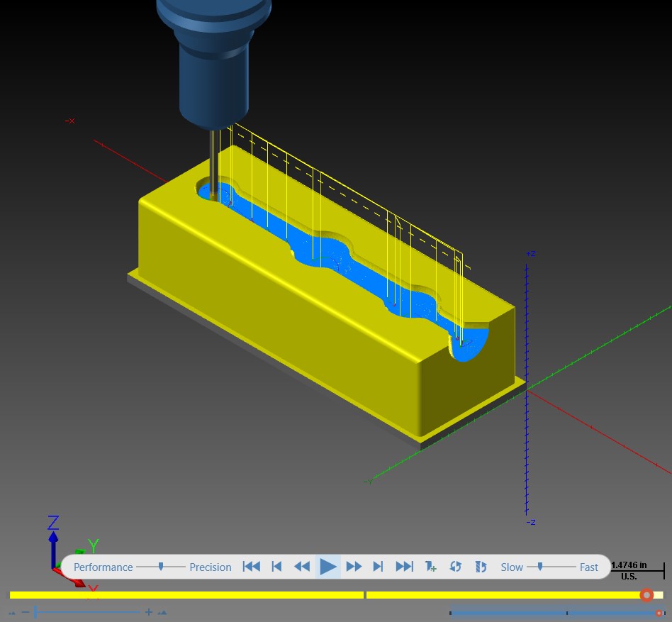
Task: Click the Slow to Fast speed slider handle
Action: pos(540,567)
